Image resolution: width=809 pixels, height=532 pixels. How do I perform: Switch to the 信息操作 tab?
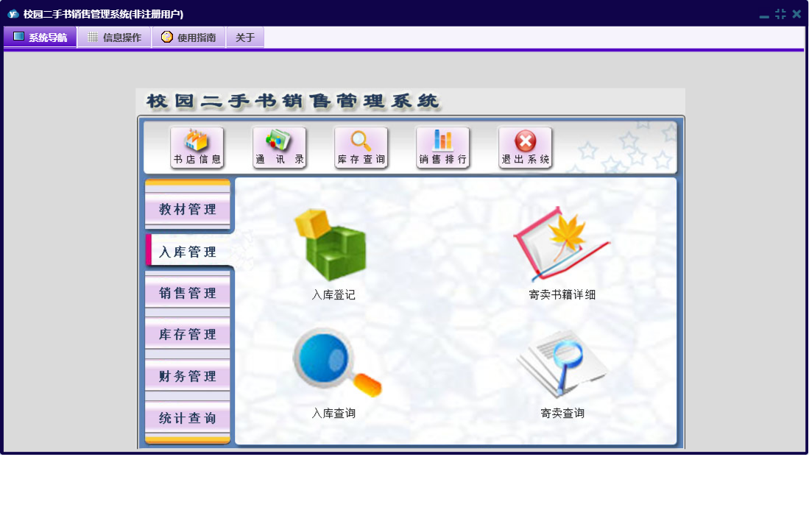(x=115, y=37)
